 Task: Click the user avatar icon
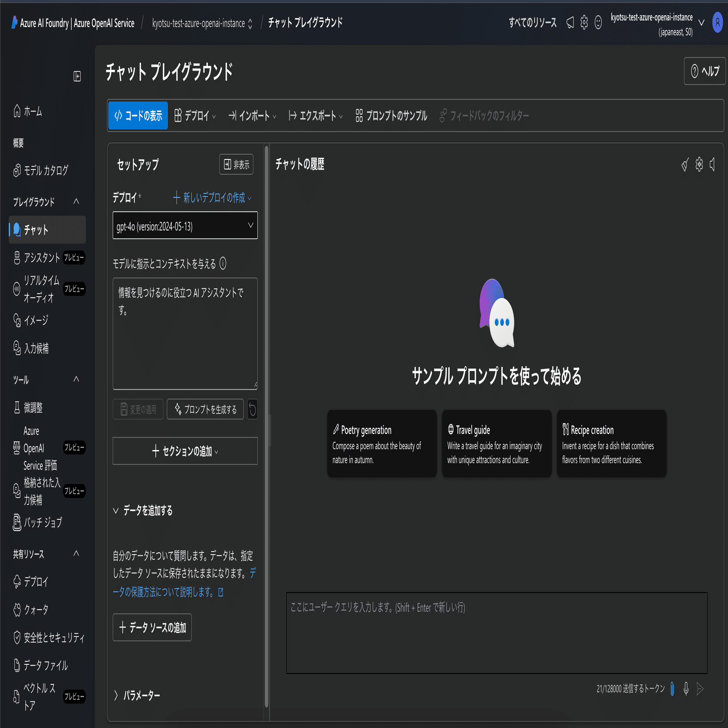[x=718, y=23]
